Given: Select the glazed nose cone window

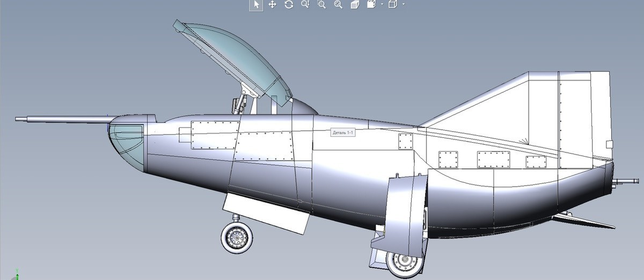Looking at the screenshot, I should point(127,143).
